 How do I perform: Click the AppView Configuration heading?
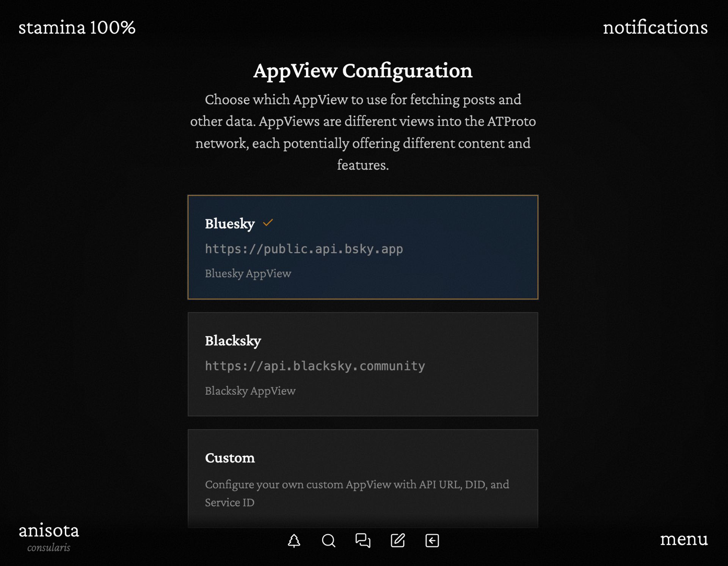click(x=363, y=71)
